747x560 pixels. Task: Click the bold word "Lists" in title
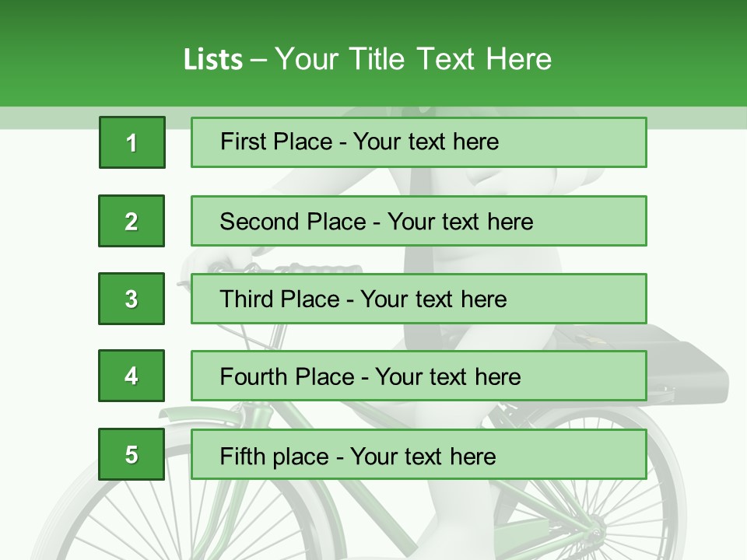[x=212, y=60]
